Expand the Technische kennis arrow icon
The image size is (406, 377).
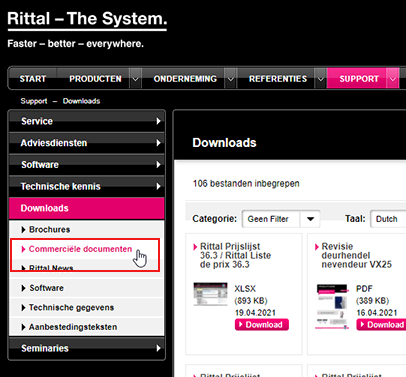point(159,186)
